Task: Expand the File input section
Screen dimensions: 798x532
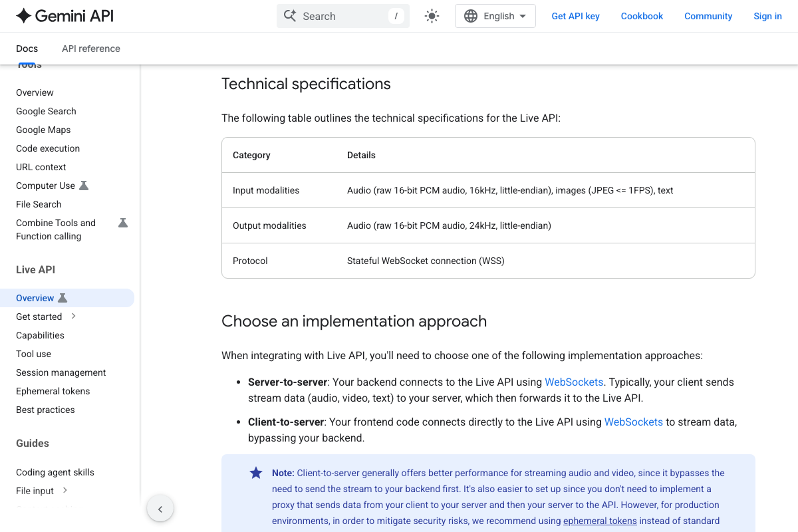Action: click(x=65, y=491)
